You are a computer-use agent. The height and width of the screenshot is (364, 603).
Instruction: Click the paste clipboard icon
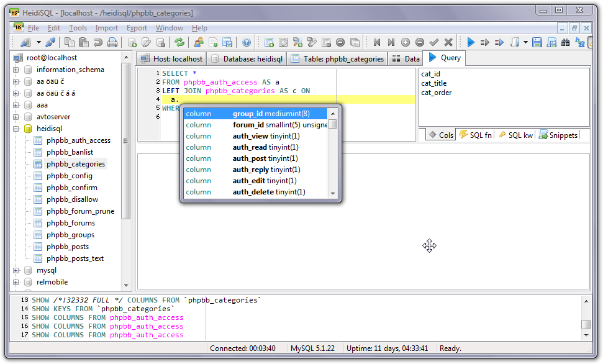pyautogui.click(x=83, y=42)
